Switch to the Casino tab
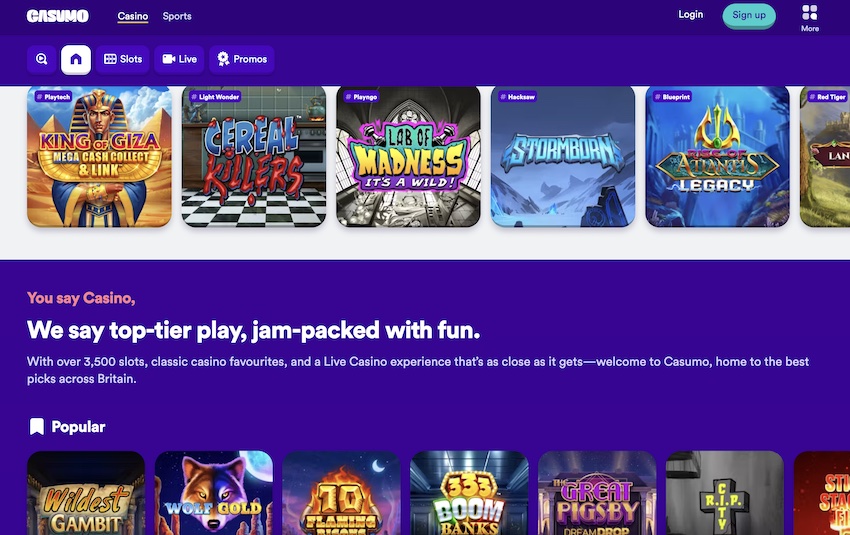The height and width of the screenshot is (535, 850). 132,16
